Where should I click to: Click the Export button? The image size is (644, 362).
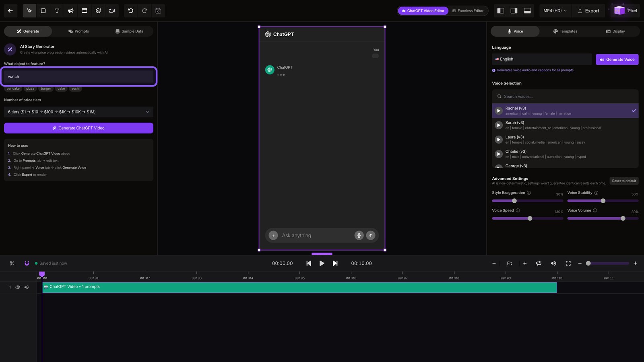pyautogui.click(x=588, y=11)
